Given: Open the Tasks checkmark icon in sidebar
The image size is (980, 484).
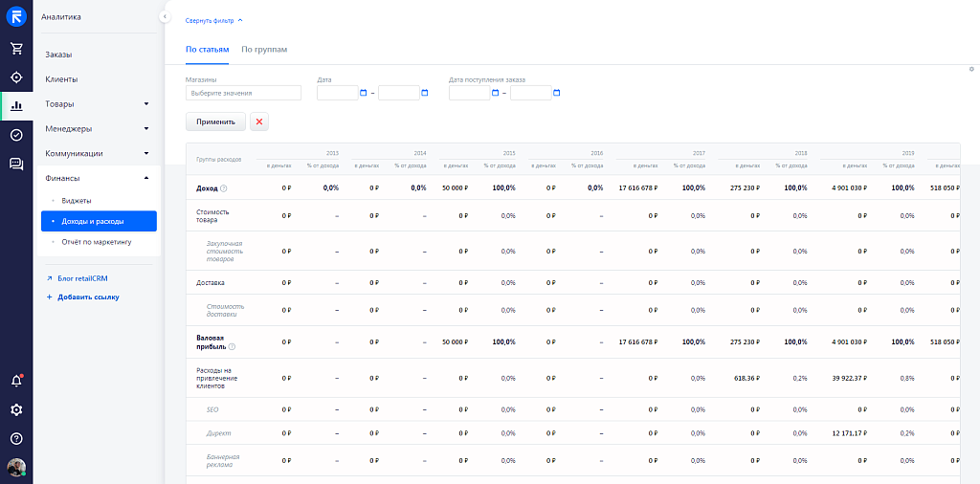Looking at the screenshot, I should tap(16, 135).
